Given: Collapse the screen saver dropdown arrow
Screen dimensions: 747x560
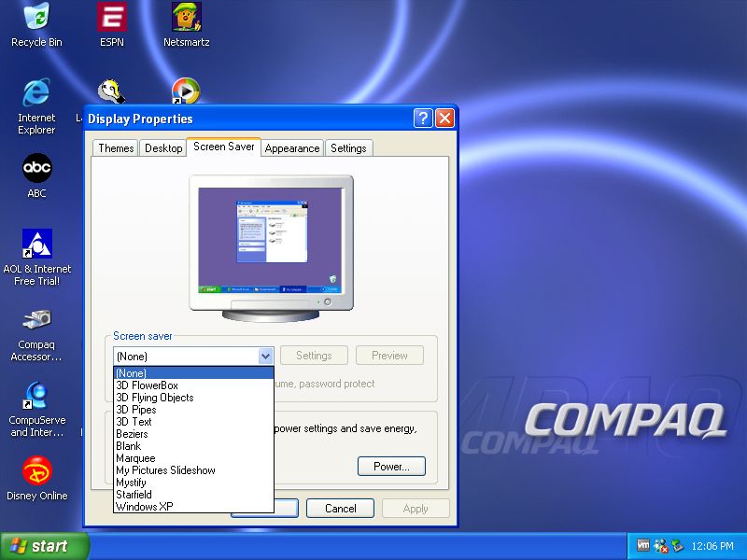Looking at the screenshot, I should (265, 356).
